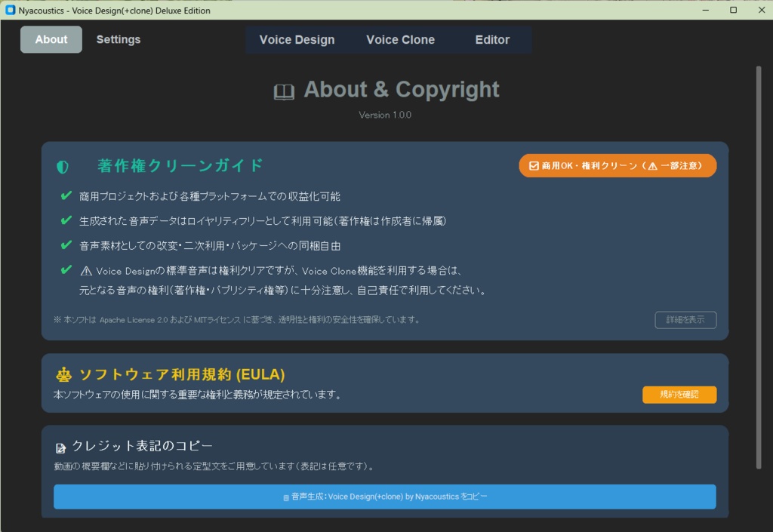Image resolution: width=773 pixels, height=532 pixels.
Task: Click the Nyacoustics app icon in the title bar
Action: pyautogui.click(x=10, y=10)
